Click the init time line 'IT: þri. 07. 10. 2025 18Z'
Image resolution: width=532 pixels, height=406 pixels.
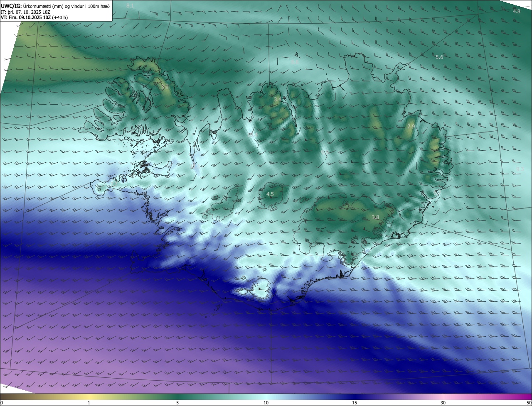pyautogui.click(x=25, y=12)
